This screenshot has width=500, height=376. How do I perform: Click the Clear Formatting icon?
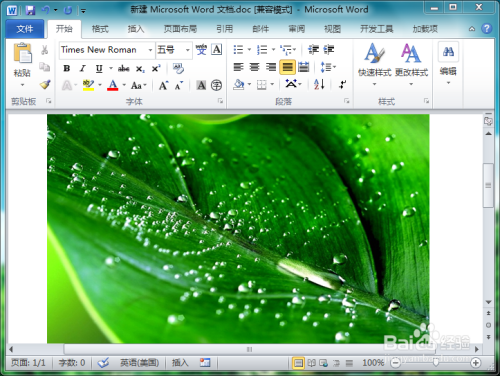[178, 68]
